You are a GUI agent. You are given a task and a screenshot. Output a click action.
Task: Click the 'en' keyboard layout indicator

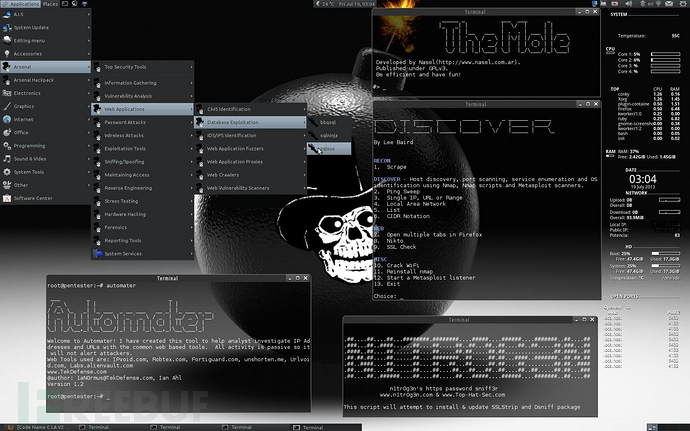point(650,4)
